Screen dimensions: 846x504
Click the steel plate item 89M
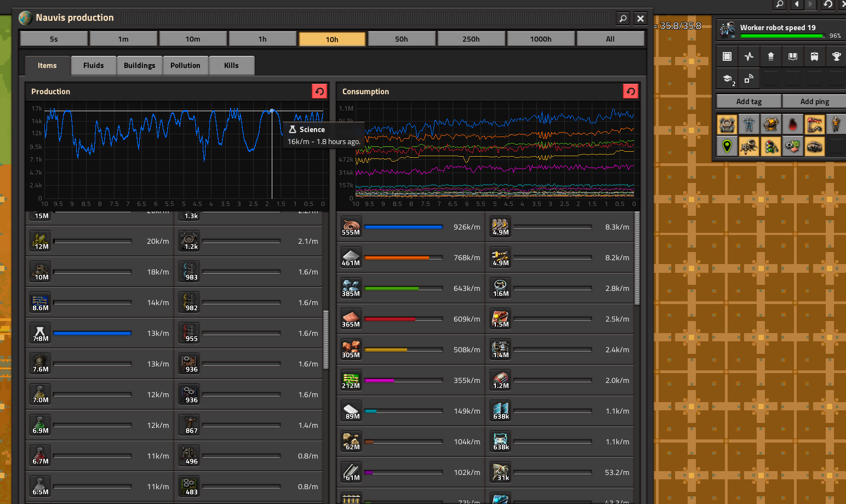click(x=351, y=411)
